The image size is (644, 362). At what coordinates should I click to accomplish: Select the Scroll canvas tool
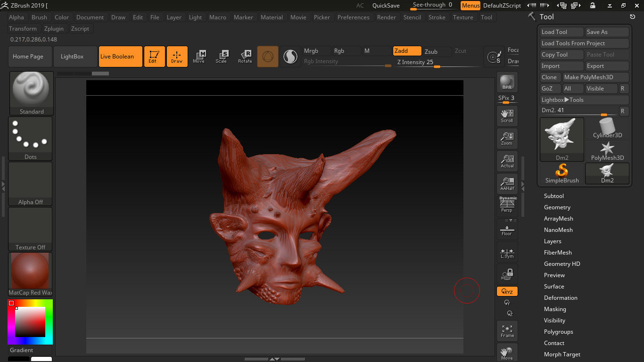click(x=507, y=115)
